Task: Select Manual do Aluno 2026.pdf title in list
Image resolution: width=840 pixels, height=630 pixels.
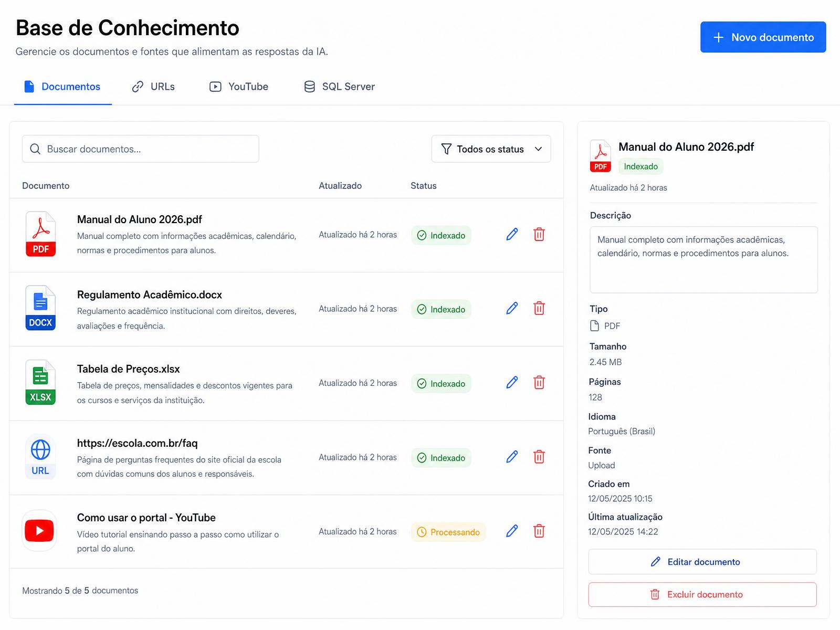Action: click(140, 219)
